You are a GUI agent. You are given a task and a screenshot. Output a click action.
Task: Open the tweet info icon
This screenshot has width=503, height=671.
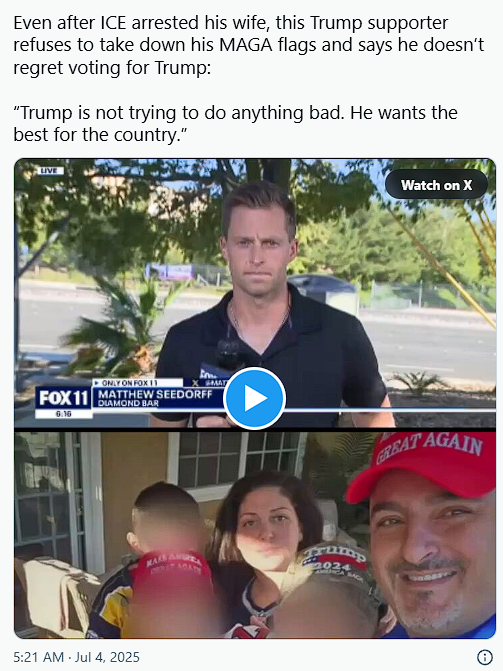485,657
